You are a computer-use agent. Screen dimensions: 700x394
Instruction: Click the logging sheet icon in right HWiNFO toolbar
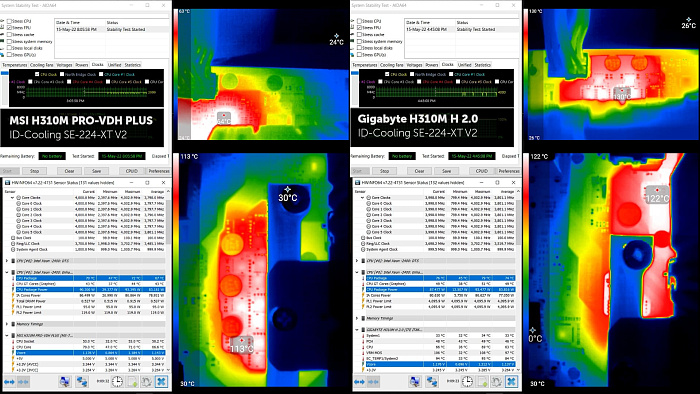pos(482,382)
